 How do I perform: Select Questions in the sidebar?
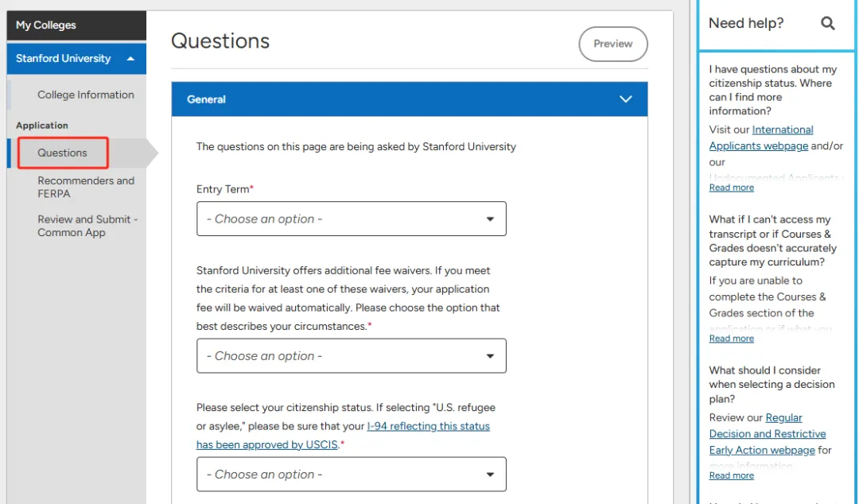tap(63, 153)
